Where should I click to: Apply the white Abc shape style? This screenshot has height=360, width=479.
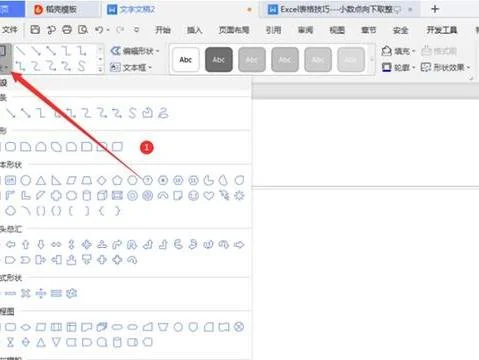[x=186, y=60]
